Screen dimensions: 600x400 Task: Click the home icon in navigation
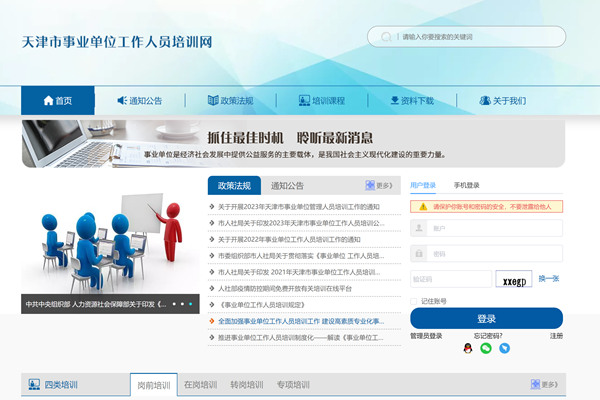48,101
